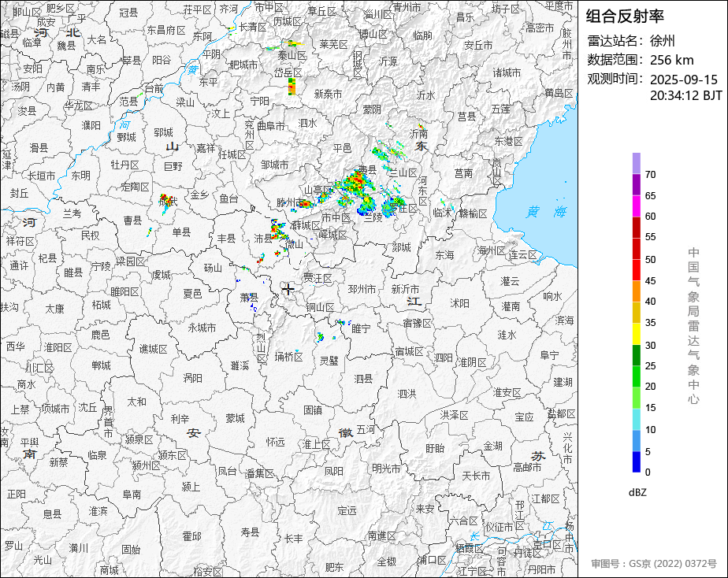The image size is (728, 578).
Task: Click the 东港区 map label
Action: pos(508,140)
